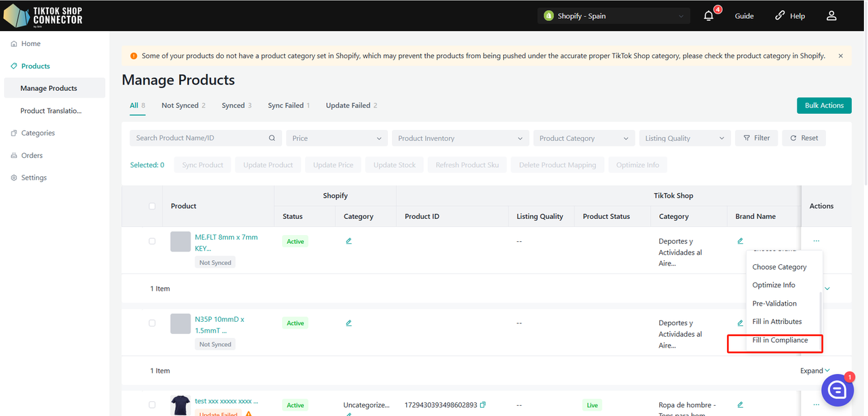Edit brand name for N35P product

[740, 323]
